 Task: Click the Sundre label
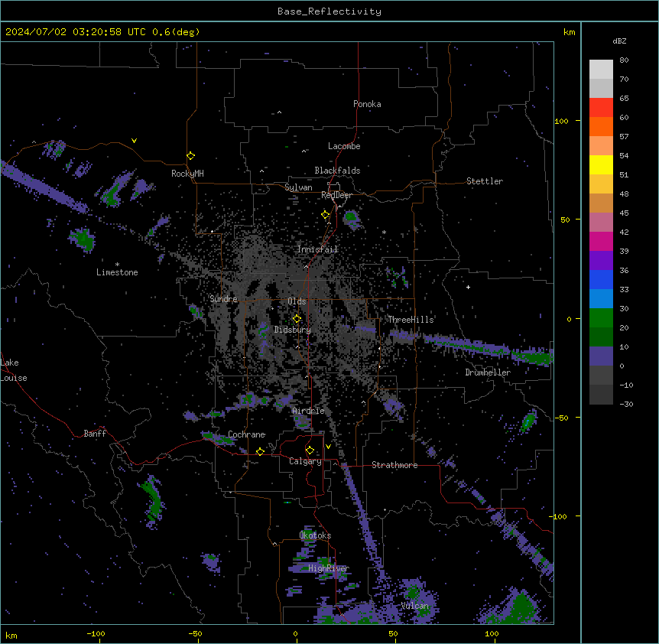223,299
